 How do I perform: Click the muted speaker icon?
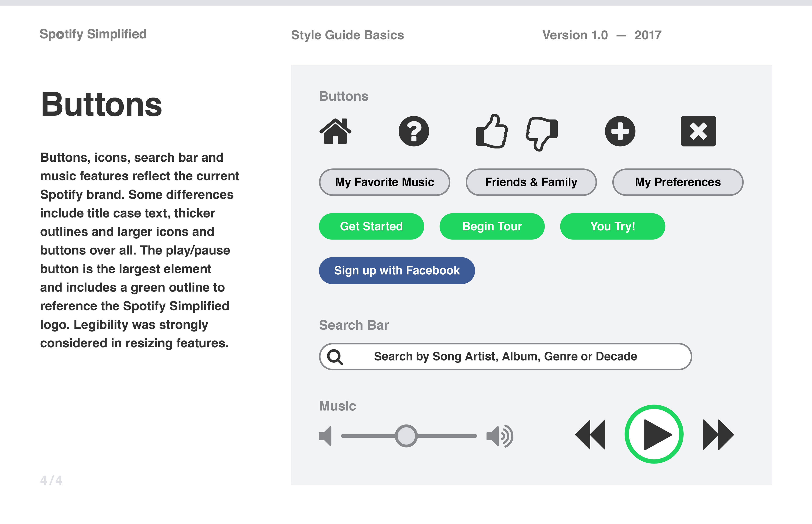[325, 436]
